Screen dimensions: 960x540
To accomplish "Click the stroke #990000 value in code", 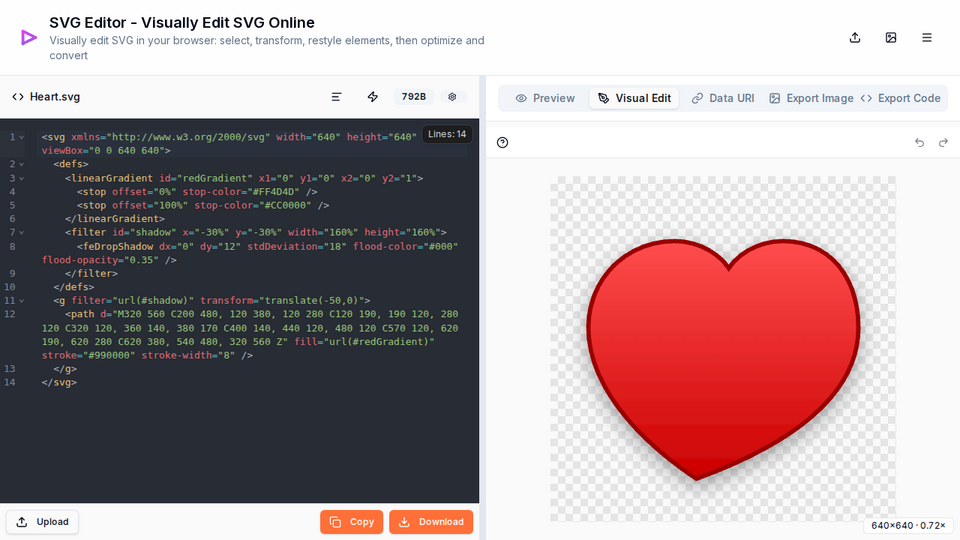I will pyautogui.click(x=110, y=355).
